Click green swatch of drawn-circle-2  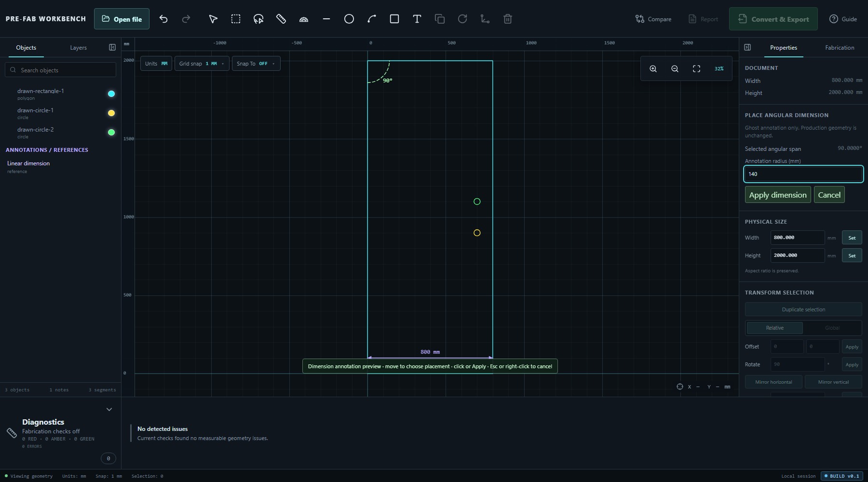point(111,132)
